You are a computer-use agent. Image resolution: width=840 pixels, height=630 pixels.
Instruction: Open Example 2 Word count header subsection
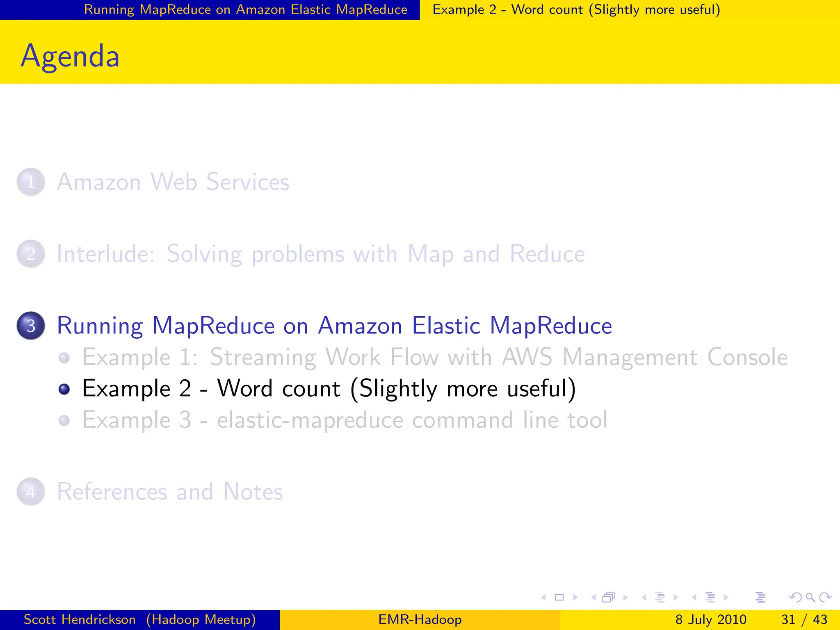click(x=576, y=9)
